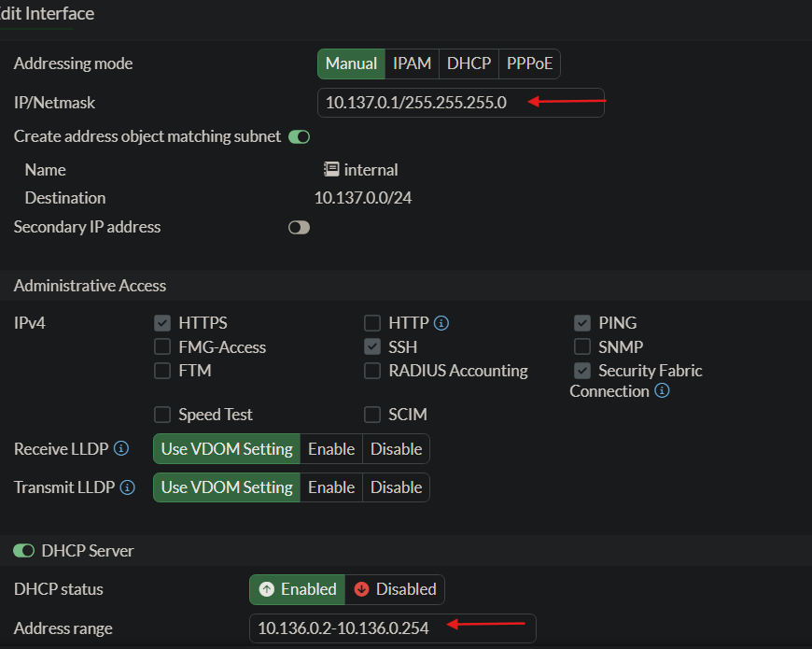Click the Receive LLDP info icon
Screen dimensions: 812x649
point(121,448)
